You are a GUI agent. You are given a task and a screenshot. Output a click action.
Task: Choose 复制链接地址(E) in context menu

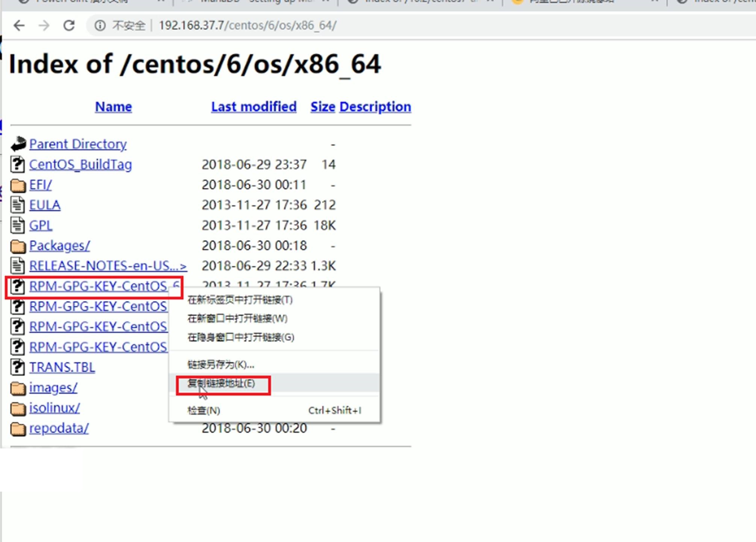click(221, 384)
